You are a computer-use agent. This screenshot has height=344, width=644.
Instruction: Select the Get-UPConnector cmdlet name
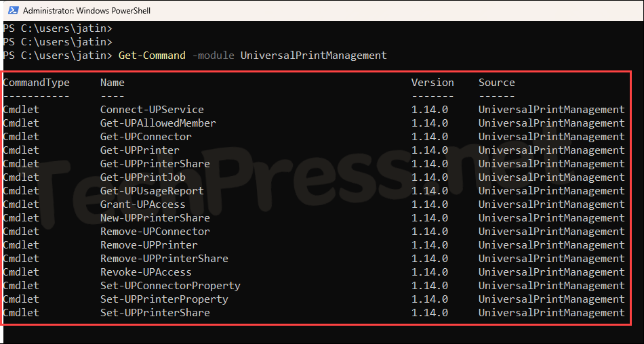(x=146, y=137)
